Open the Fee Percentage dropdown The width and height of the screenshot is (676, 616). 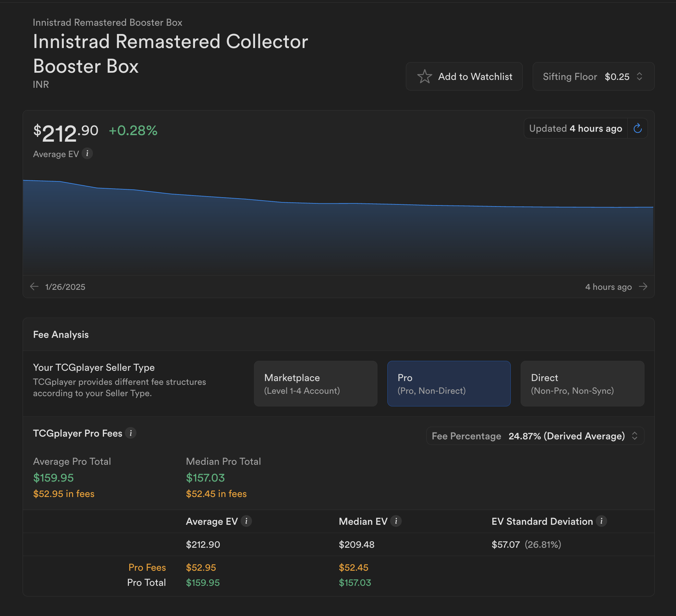(x=535, y=436)
